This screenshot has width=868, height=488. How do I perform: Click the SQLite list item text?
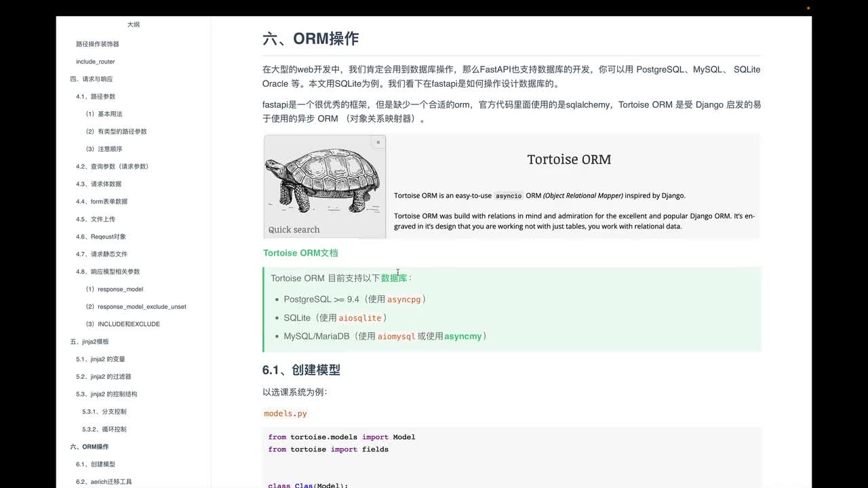335,318
